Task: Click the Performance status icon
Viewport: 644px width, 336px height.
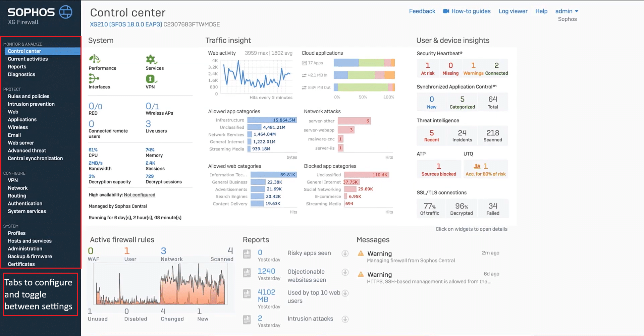Action: (95, 59)
